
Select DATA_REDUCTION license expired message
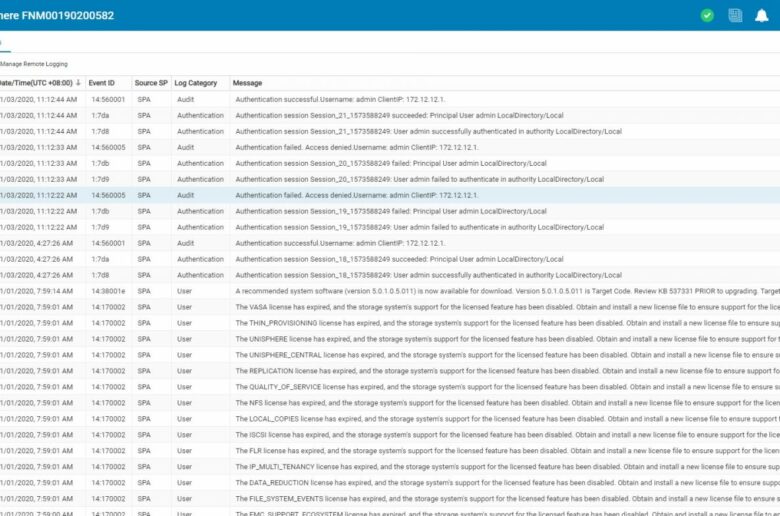coord(507,483)
